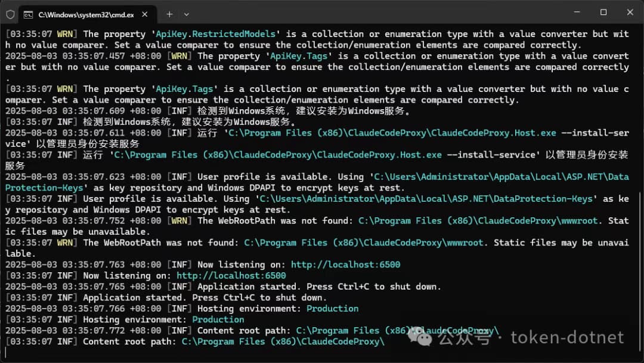Close the cmd.exe terminal tab

point(144,14)
